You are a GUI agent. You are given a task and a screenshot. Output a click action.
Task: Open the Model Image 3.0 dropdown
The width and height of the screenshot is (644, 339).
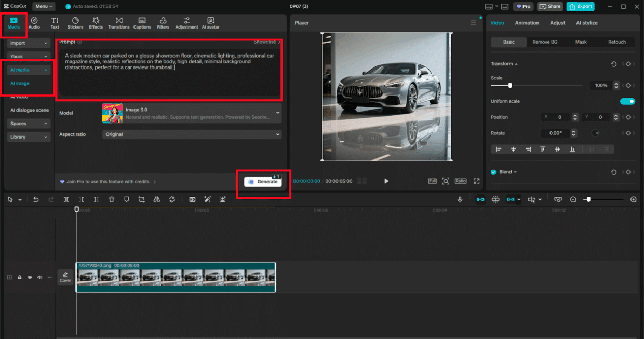(192, 113)
